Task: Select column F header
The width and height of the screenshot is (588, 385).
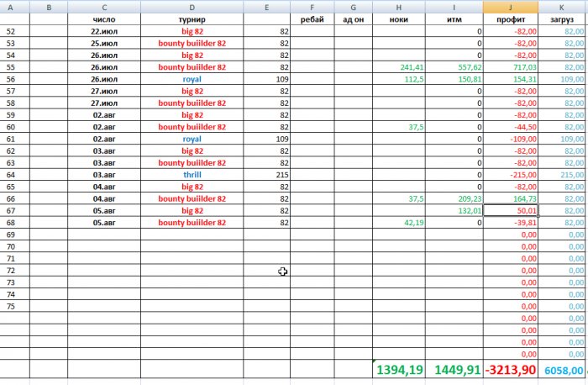Action: [312, 7]
